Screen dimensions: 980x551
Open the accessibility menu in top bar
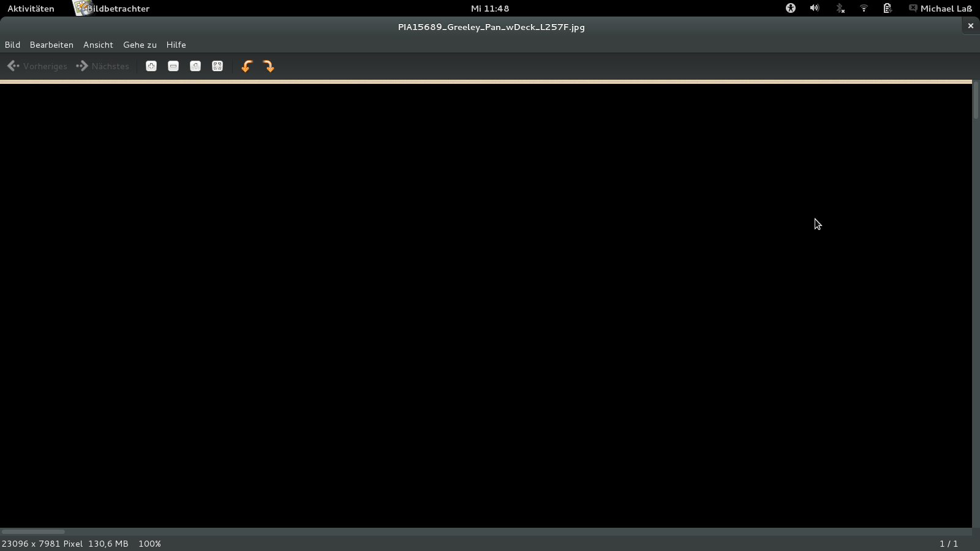point(791,8)
